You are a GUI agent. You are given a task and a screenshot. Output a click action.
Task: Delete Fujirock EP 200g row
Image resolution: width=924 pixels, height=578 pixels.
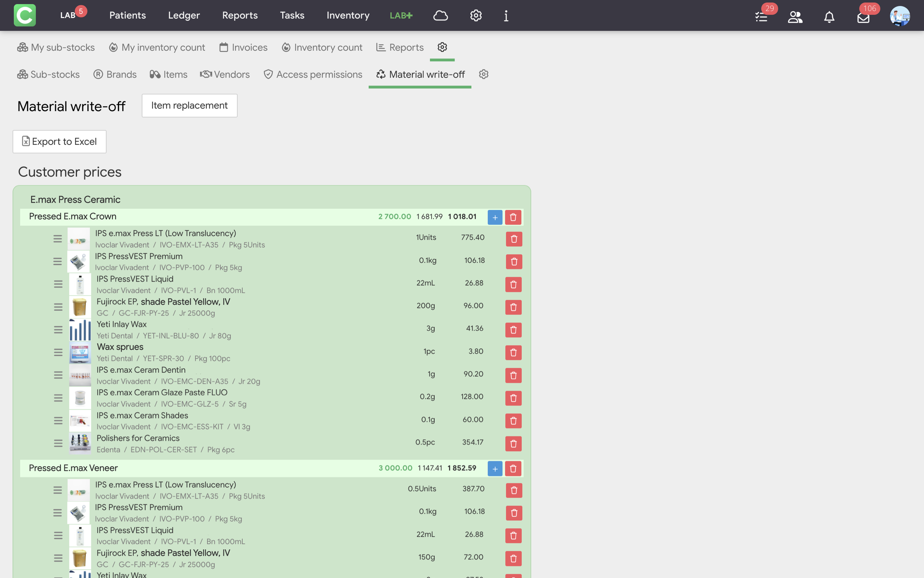pyautogui.click(x=514, y=307)
